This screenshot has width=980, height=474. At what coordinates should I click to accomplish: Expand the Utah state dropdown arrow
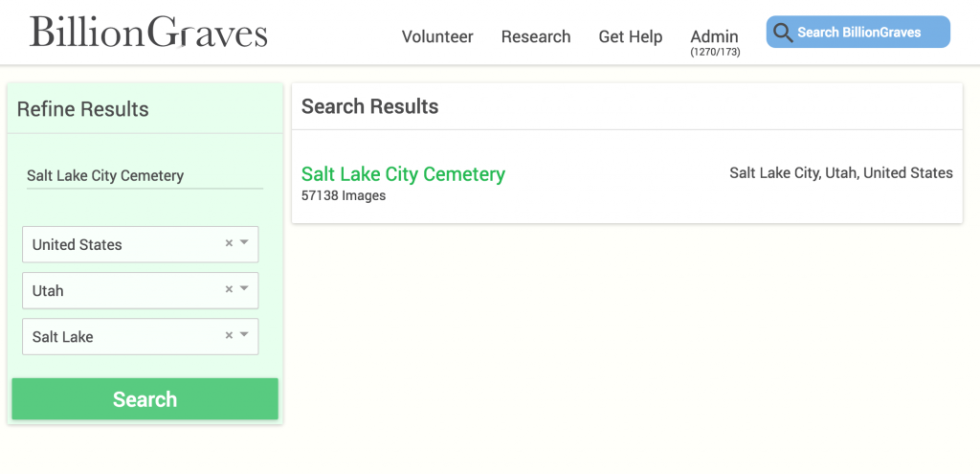click(244, 289)
